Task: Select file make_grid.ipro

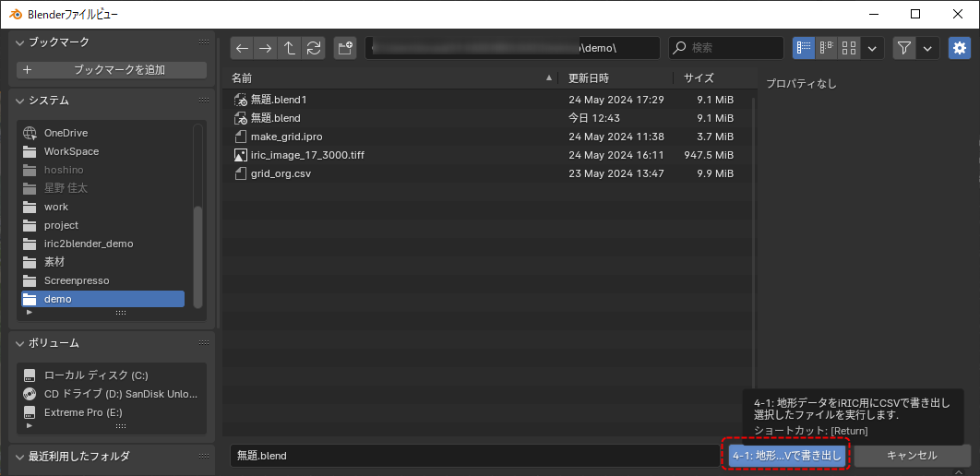Action: click(489, 137)
